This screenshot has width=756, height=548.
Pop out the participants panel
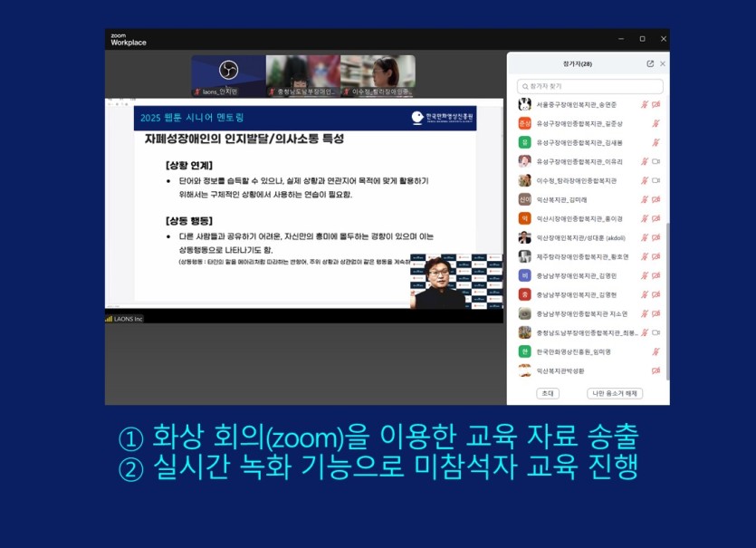click(650, 64)
